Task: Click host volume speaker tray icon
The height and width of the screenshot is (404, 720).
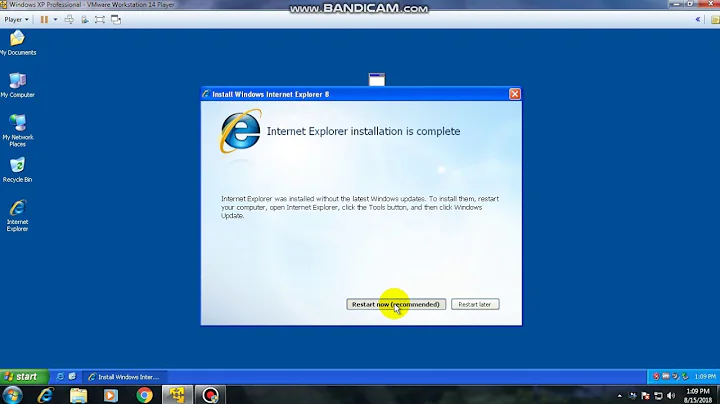Action: click(x=671, y=396)
